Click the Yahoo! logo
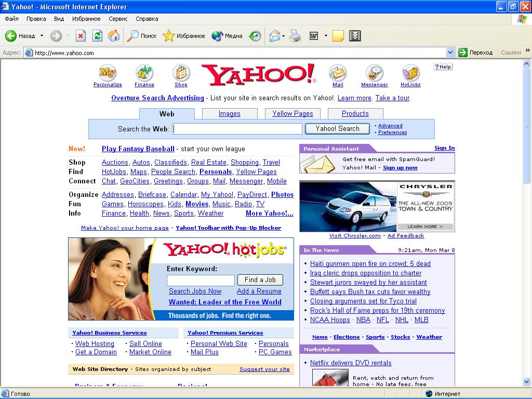The width and height of the screenshot is (532, 399). tap(259, 75)
